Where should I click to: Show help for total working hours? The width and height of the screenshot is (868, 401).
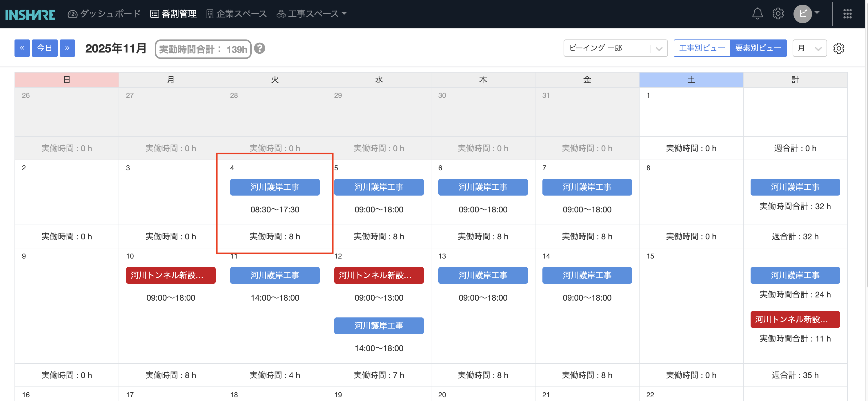259,48
